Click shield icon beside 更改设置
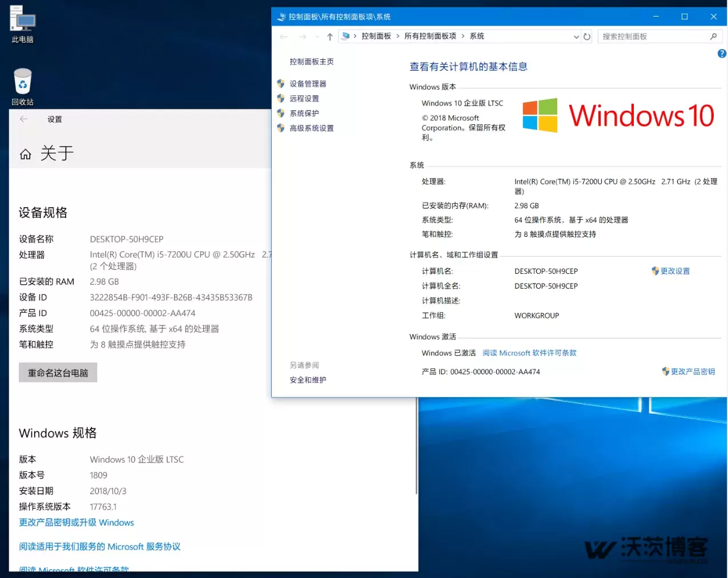Screen dimensions: 728x578 click(x=655, y=270)
